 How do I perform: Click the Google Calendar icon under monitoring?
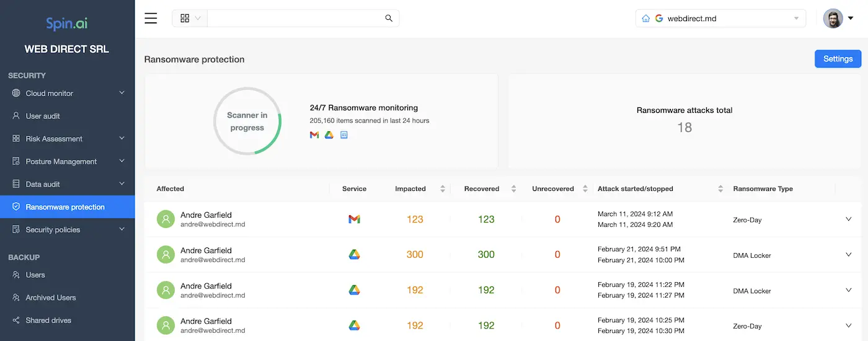[344, 135]
